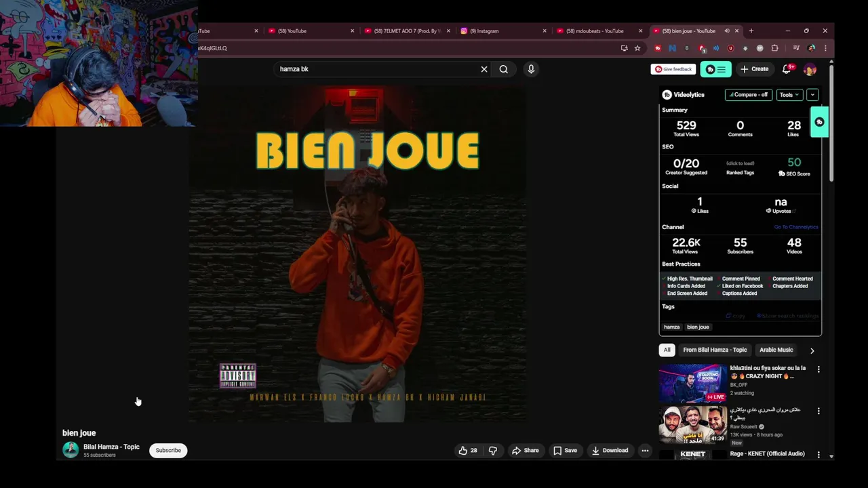868x488 pixels.
Task: Open BK_OFF live stream thumbnail
Action: [692, 384]
